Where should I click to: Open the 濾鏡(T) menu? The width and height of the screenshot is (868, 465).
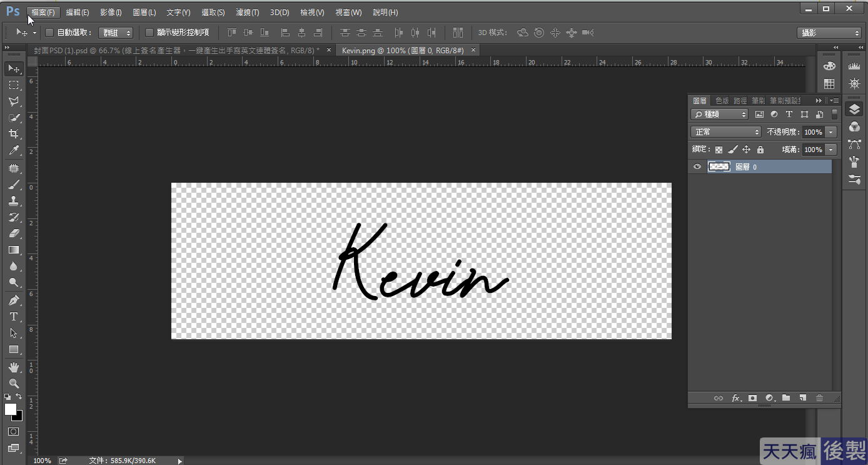[248, 13]
